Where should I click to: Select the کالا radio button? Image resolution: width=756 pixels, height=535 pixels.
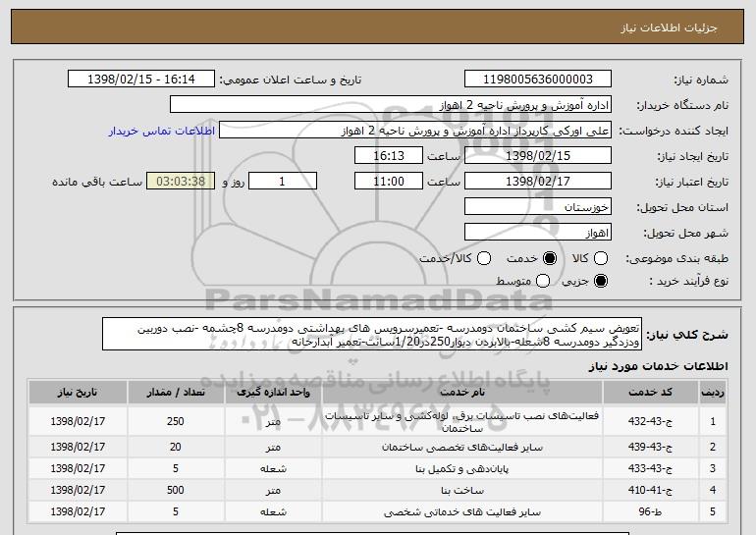600,258
